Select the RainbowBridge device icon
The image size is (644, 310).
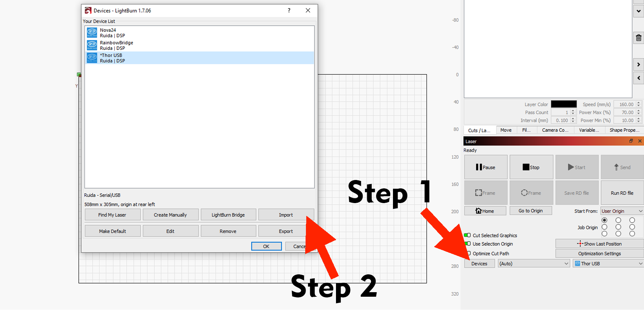click(x=92, y=45)
